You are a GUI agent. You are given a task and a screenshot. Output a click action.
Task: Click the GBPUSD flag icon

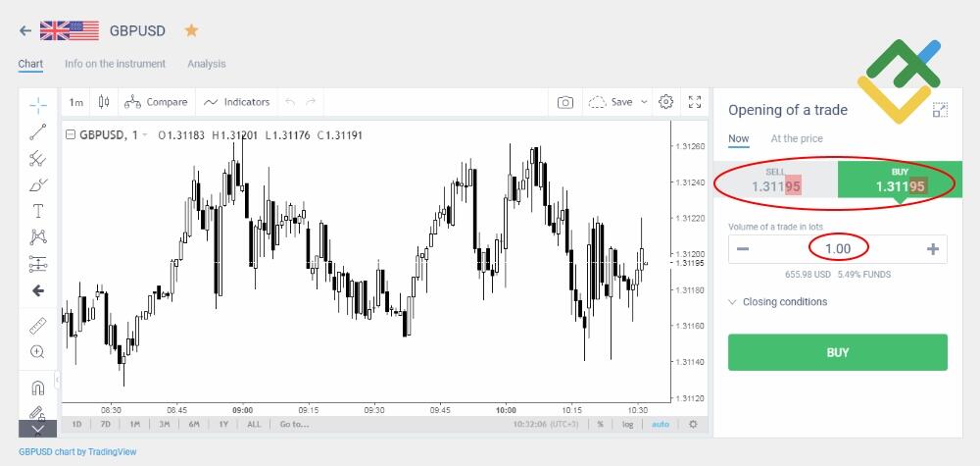(x=70, y=30)
